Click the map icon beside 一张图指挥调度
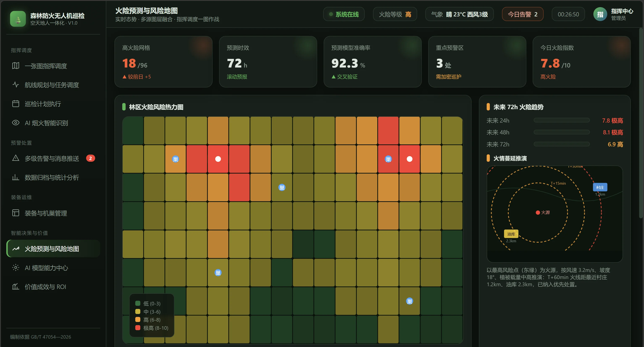644x347 pixels. tap(16, 66)
